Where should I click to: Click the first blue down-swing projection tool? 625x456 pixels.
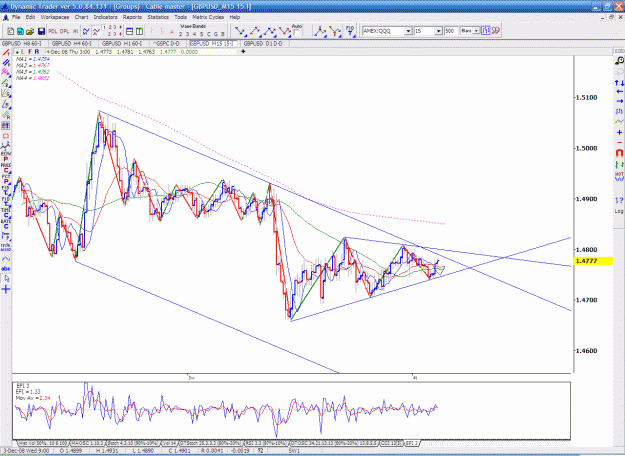240,31
